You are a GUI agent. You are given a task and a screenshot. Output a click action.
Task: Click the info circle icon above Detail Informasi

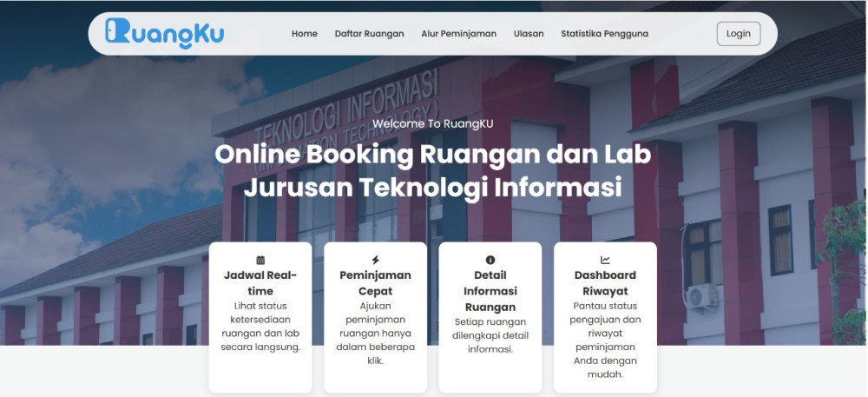coord(490,260)
